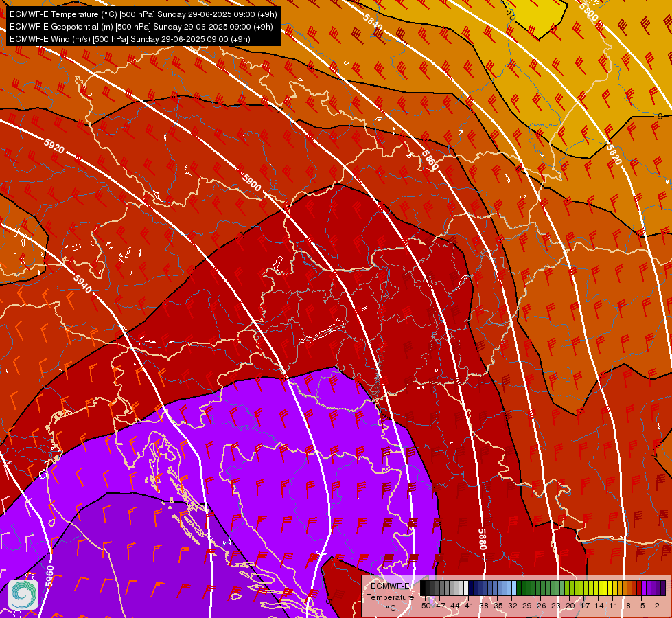Click the 5960 geopotential contour label
Image resolution: width=672 pixels, height=618 pixels.
coord(49,576)
